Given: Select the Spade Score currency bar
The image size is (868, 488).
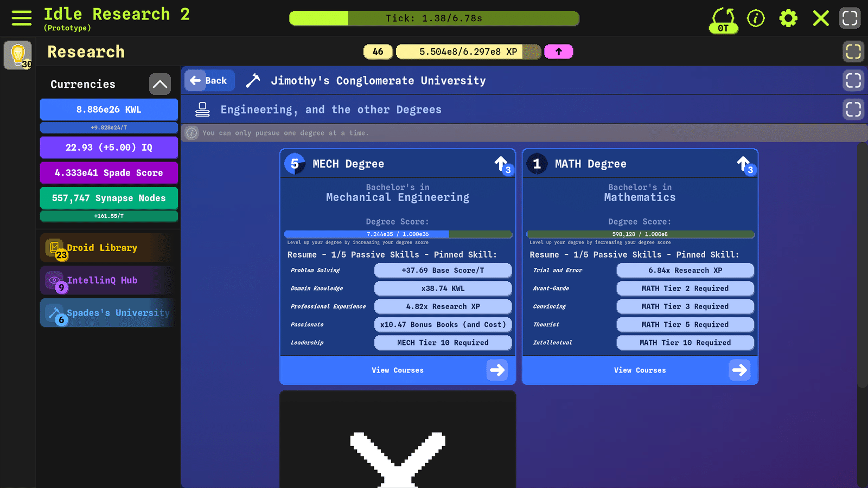Looking at the screenshot, I should point(109,173).
